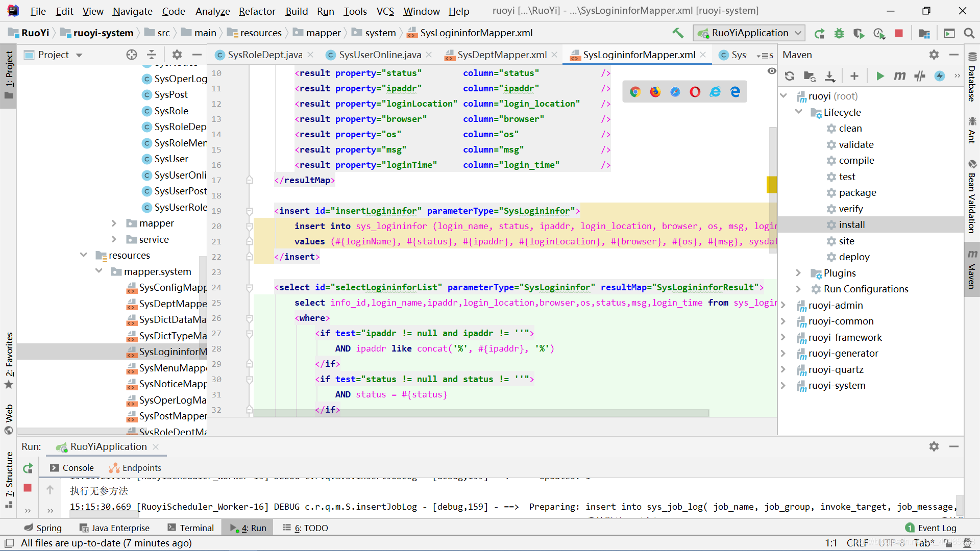Run the selected Maven build
This screenshot has width=980, height=551.
[x=880, y=76]
